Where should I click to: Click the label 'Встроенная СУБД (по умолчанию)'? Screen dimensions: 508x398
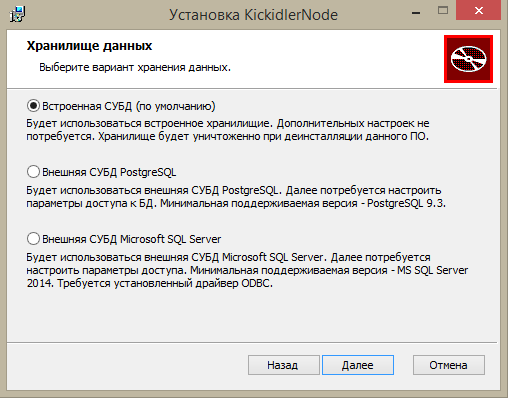(x=129, y=106)
